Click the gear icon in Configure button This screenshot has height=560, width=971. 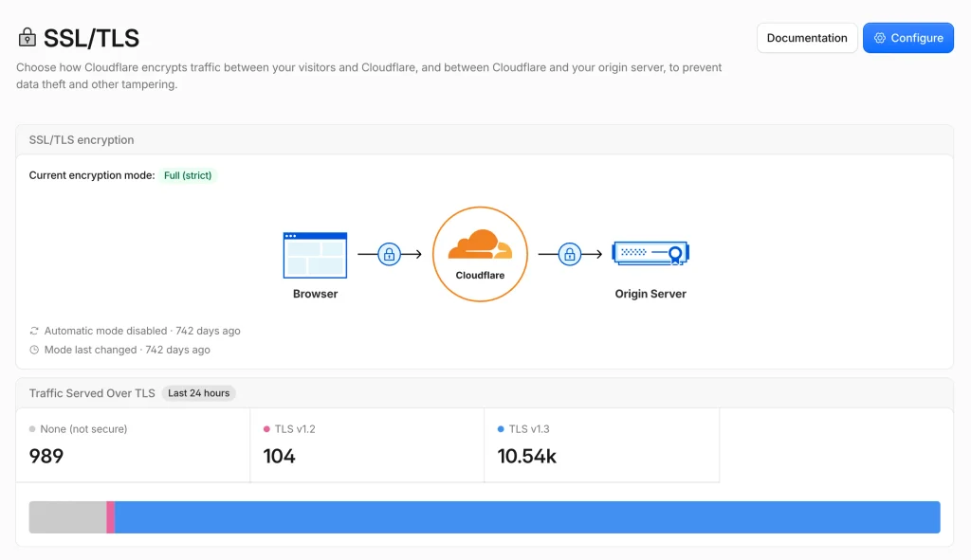click(x=879, y=38)
